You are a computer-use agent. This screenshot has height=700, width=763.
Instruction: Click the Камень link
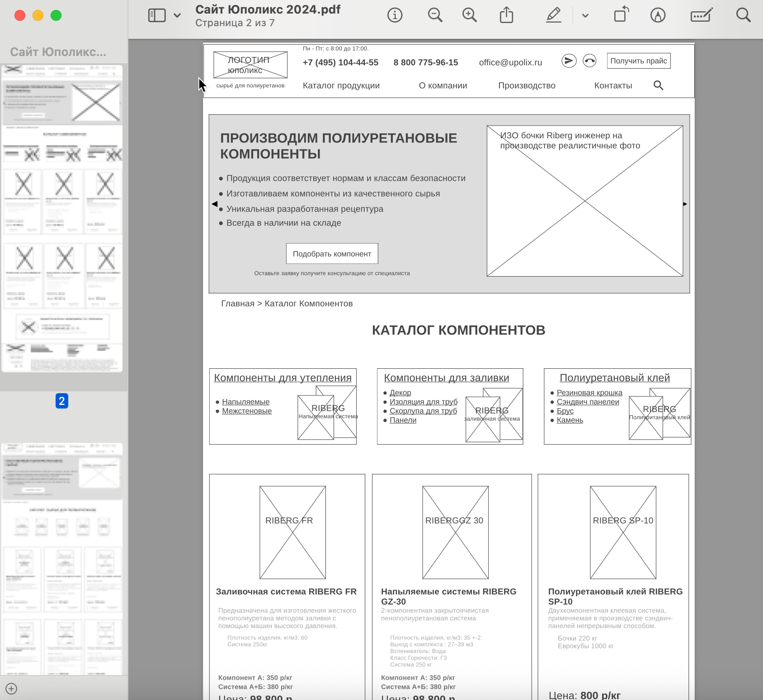click(570, 420)
